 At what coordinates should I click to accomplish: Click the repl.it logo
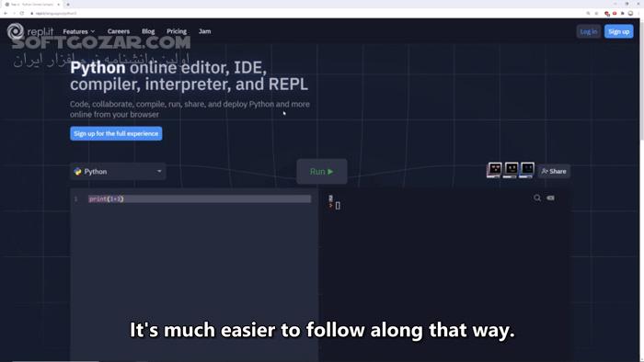tap(30, 31)
